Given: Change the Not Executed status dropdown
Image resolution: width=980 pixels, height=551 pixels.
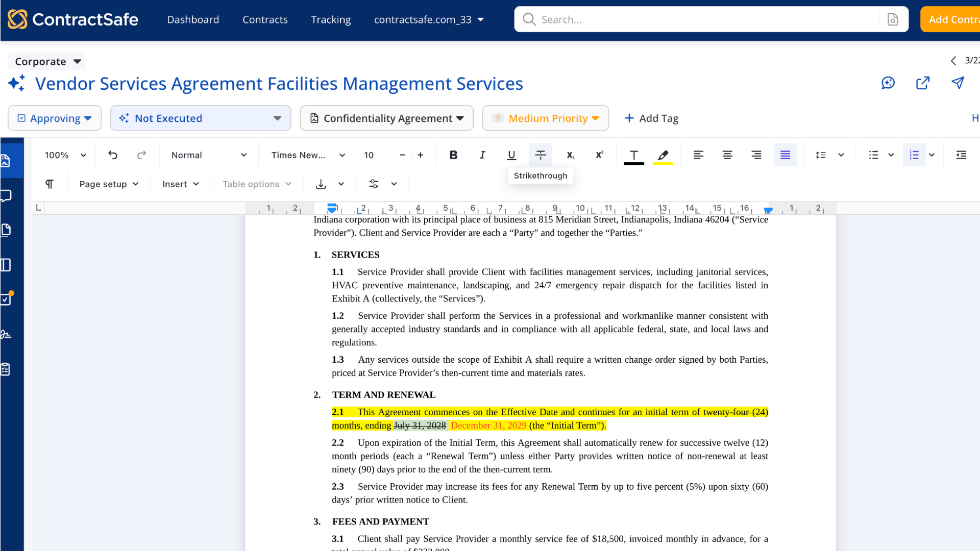Looking at the screenshot, I should tap(201, 118).
